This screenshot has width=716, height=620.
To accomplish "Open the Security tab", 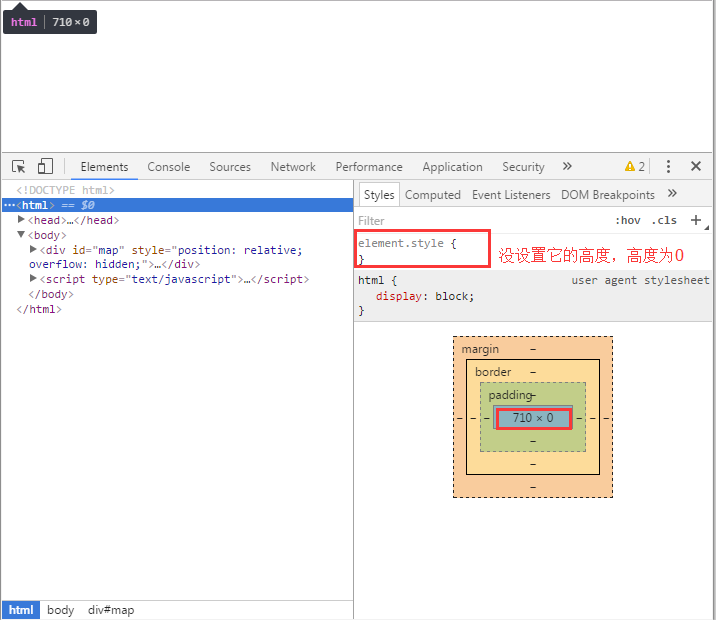I will click(x=523, y=167).
